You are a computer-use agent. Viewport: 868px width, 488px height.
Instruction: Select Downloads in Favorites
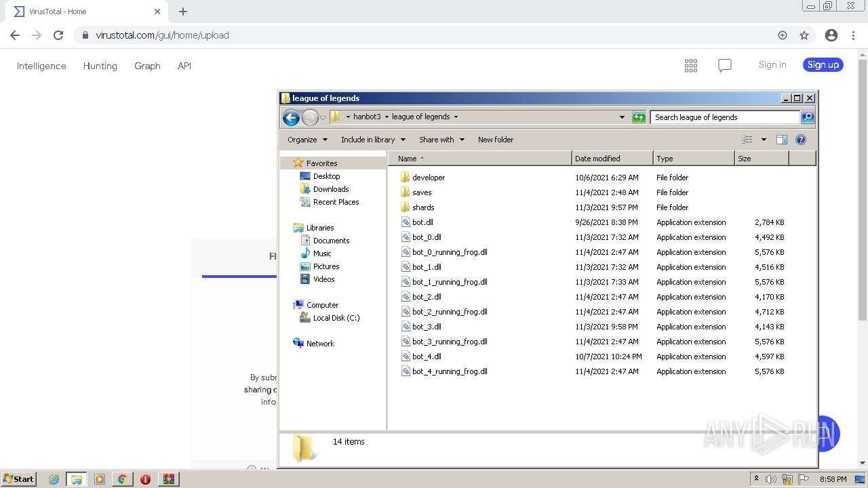click(x=331, y=189)
